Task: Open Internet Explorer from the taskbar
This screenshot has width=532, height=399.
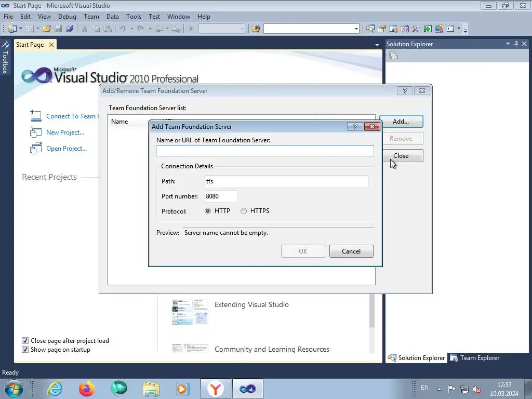Action: 55,389
